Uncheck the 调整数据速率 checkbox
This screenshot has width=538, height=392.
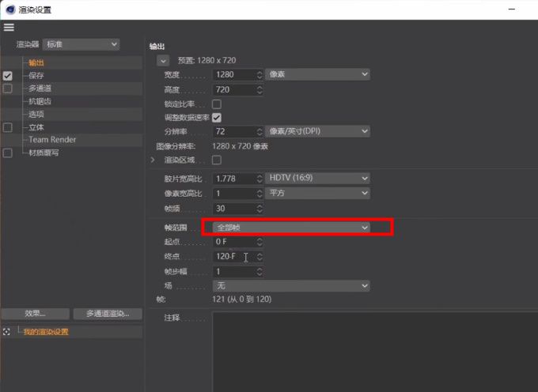coord(217,117)
